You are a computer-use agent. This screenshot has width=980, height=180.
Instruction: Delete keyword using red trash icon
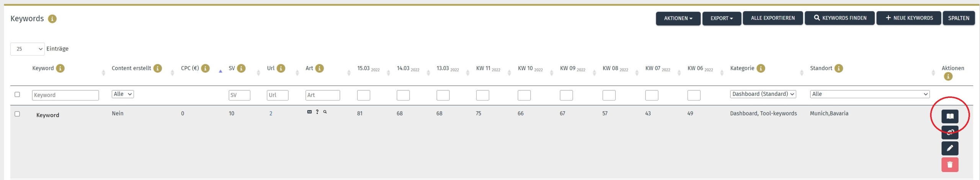point(950,165)
